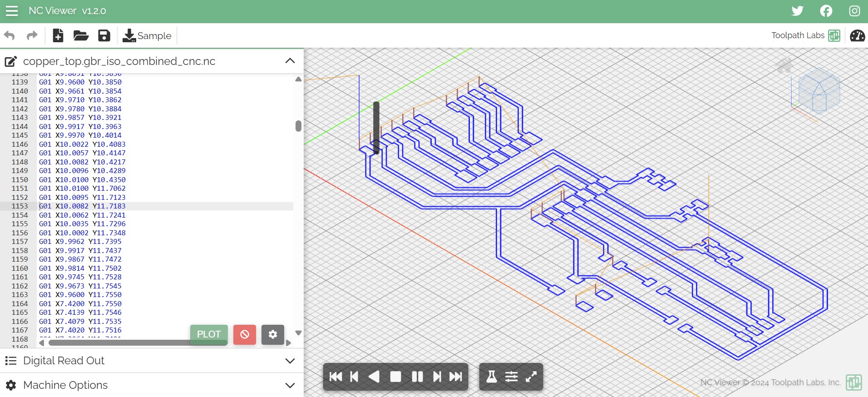Toggle fullscreen plot view

pyautogui.click(x=531, y=377)
